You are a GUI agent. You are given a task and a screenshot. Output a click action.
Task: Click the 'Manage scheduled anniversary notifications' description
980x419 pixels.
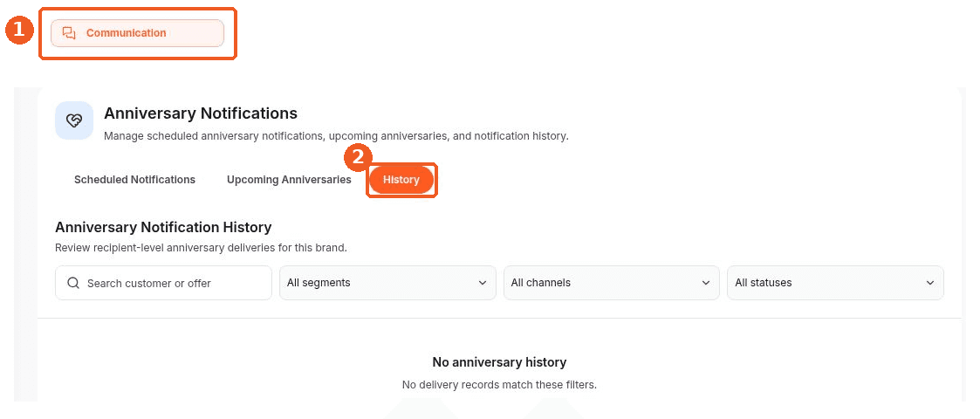click(x=336, y=135)
